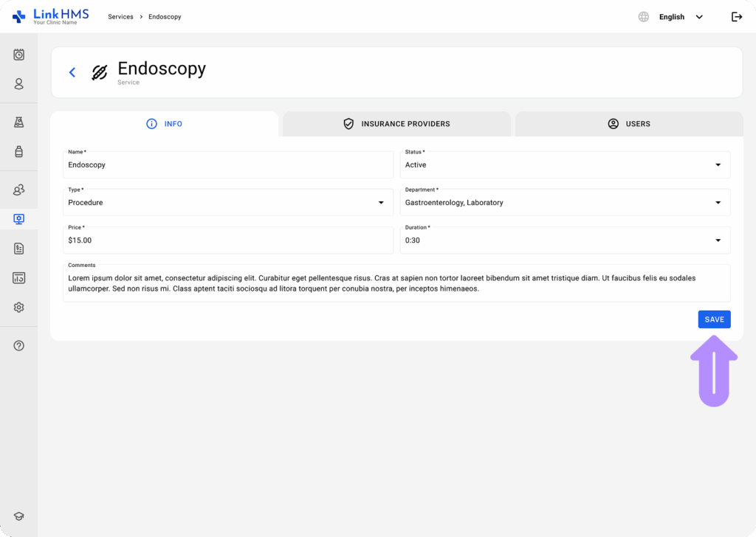Viewport: 756px width, 537px height.
Task: Open the laboratory flask sidebar icon
Action: coord(19,122)
